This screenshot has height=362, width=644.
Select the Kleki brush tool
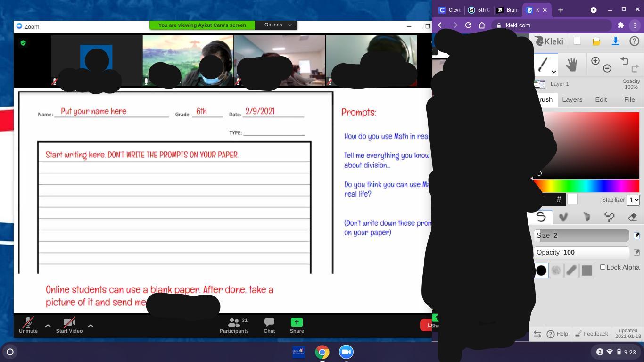(x=542, y=64)
